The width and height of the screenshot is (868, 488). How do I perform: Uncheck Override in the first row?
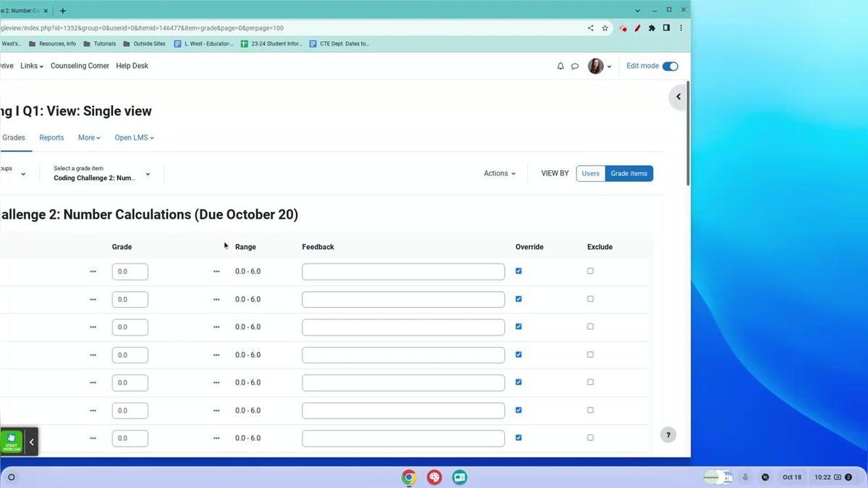click(519, 271)
